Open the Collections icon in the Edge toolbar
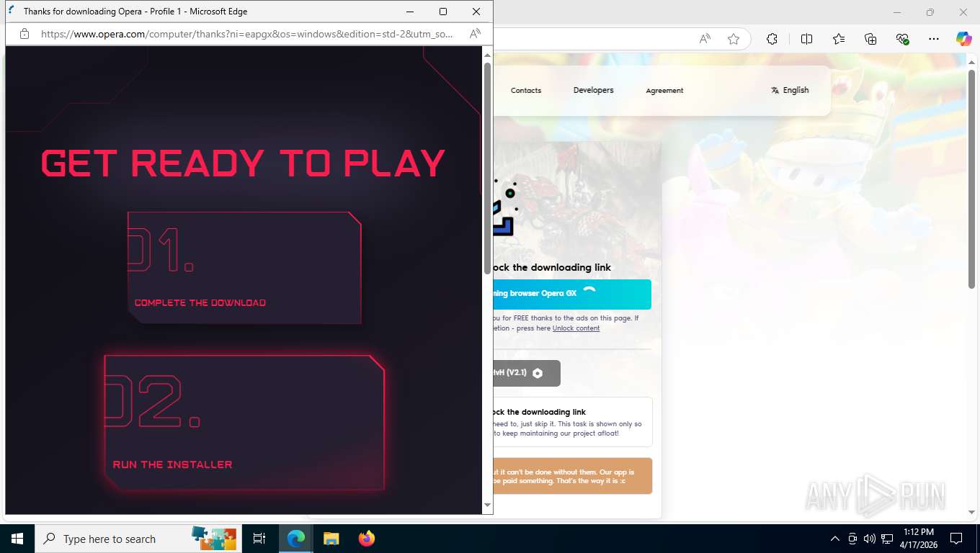980x553 pixels. tap(870, 40)
